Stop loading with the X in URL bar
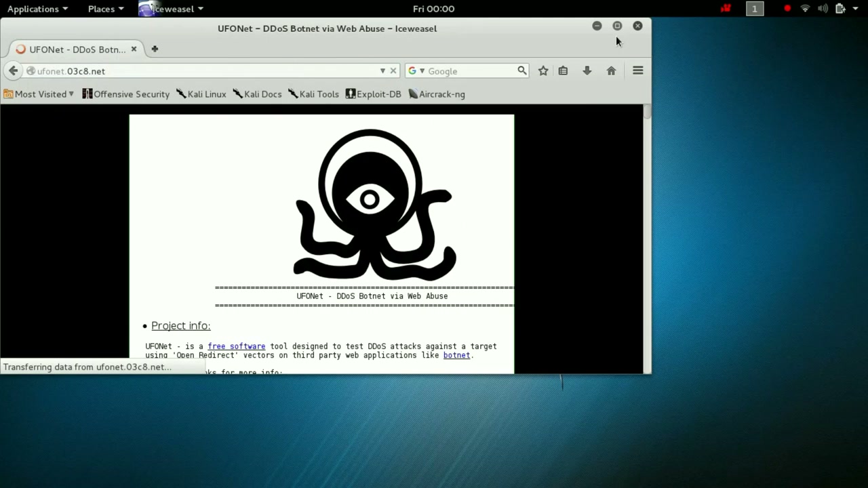The height and width of the screenshot is (488, 868). [x=393, y=70]
